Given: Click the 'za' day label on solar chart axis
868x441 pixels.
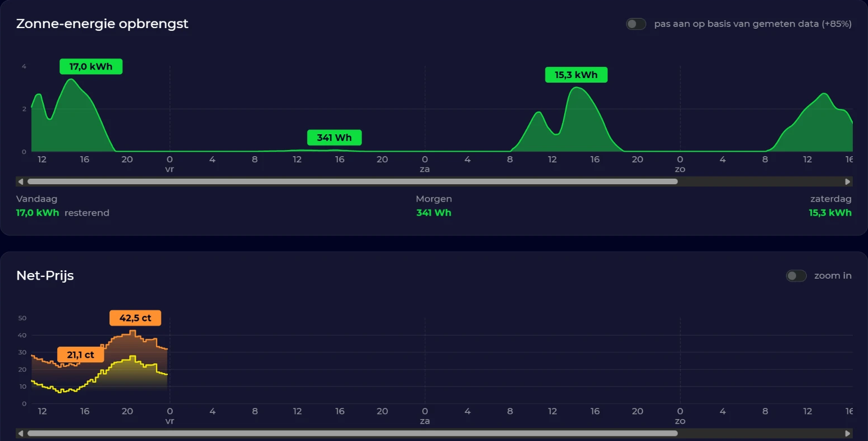Looking at the screenshot, I should [x=425, y=169].
